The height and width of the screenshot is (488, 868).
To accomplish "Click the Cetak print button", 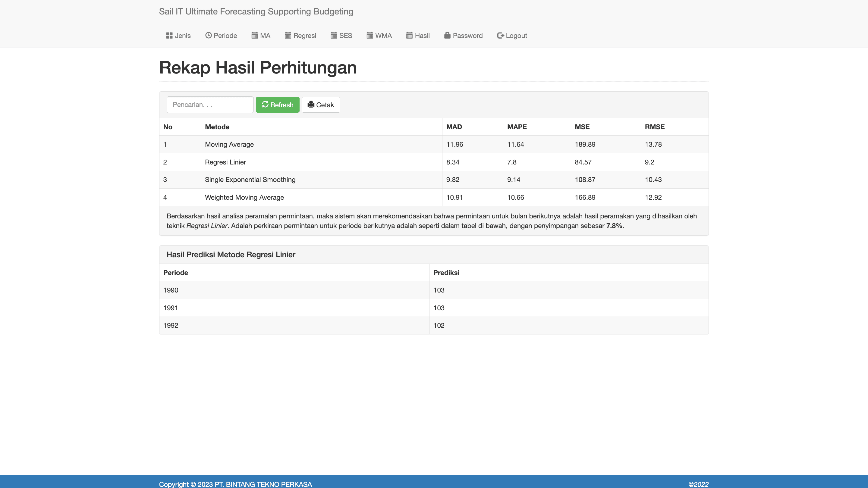I will (321, 105).
